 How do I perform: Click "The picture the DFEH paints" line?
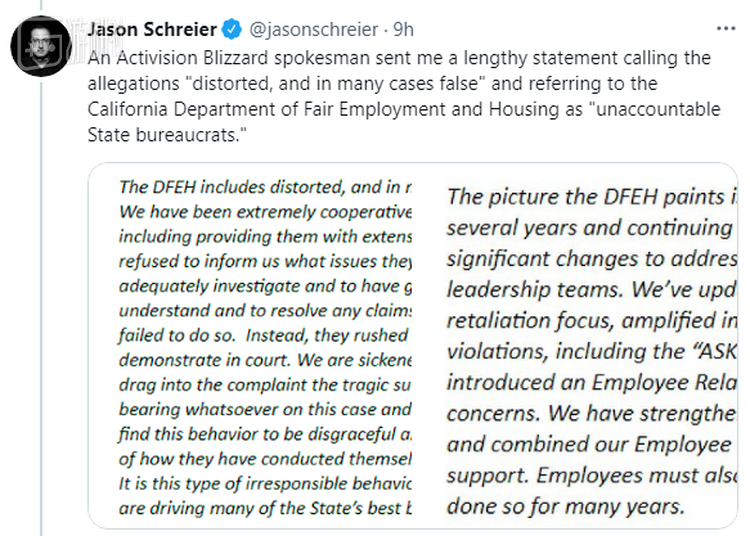pos(590,197)
